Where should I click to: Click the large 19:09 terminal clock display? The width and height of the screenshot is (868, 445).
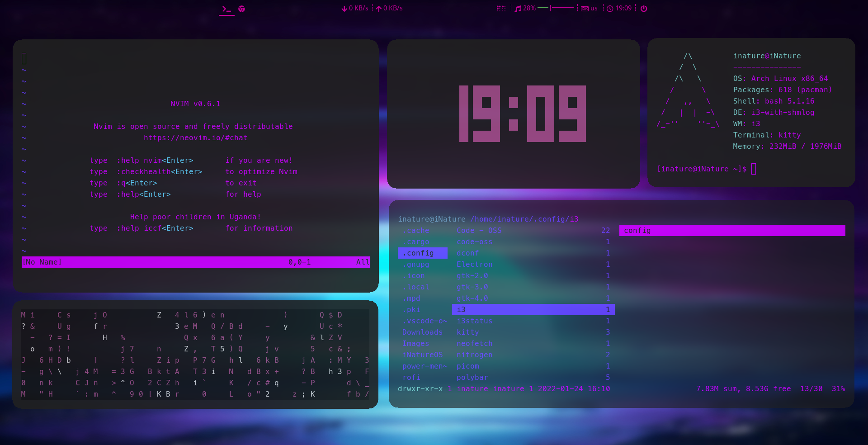pyautogui.click(x=523, y=114)
